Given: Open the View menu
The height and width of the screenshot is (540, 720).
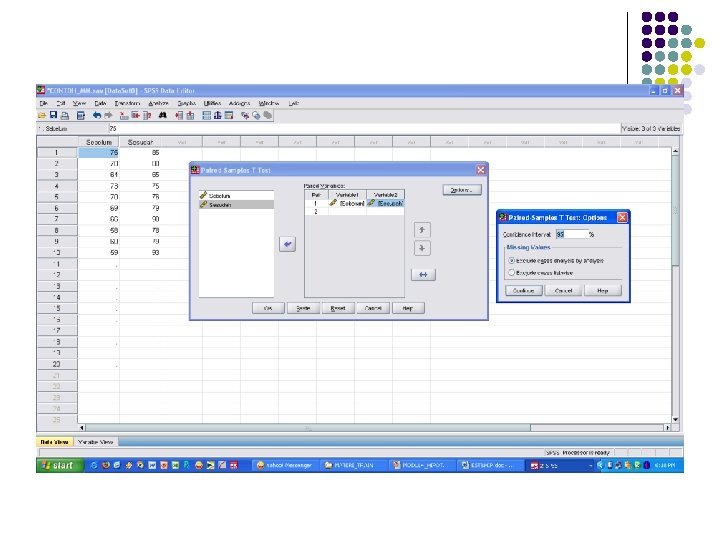Looking at the screenshot, I should pos(79,103).
